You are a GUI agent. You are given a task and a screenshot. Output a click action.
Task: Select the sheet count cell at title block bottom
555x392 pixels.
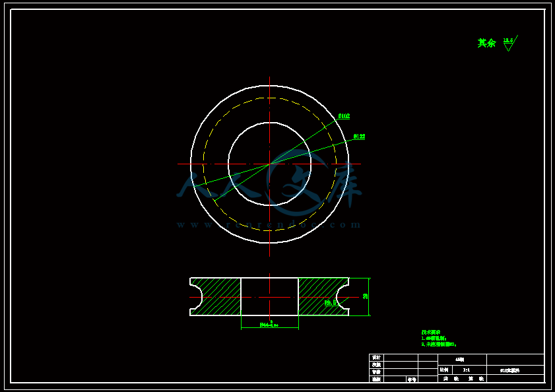462,379
